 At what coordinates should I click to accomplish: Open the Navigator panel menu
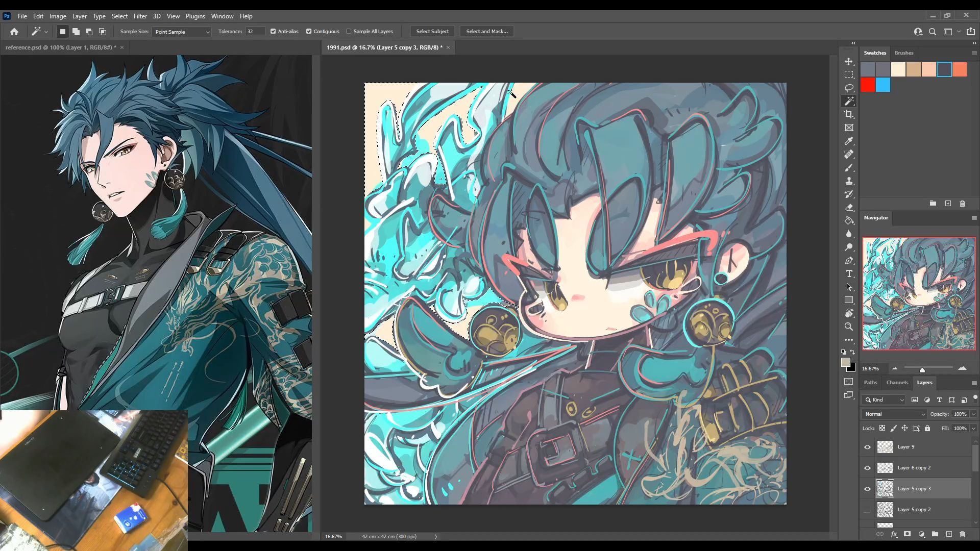[974, 218]
